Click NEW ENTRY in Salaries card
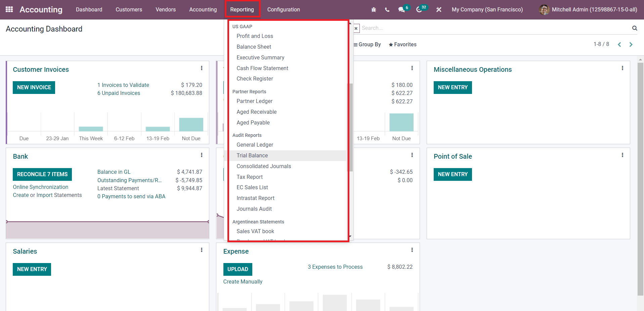The height and width of the screenshot is (311, 644). (32, 269)
